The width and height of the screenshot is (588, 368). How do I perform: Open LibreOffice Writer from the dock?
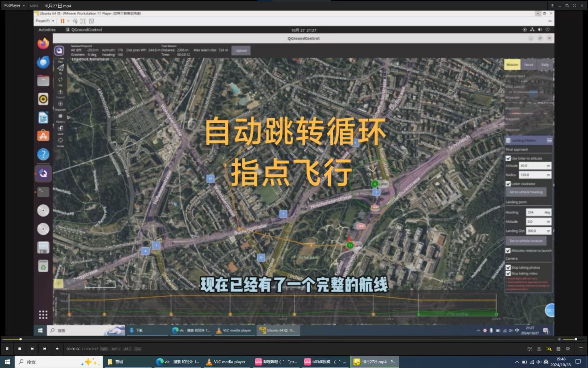click(x=43, y=117)
